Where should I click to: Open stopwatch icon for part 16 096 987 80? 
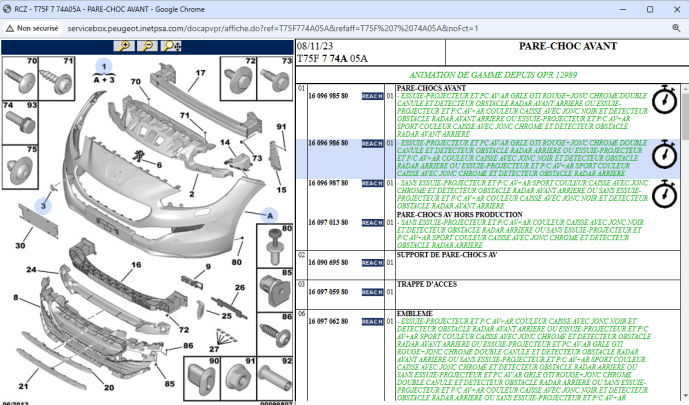pos(664,195)
